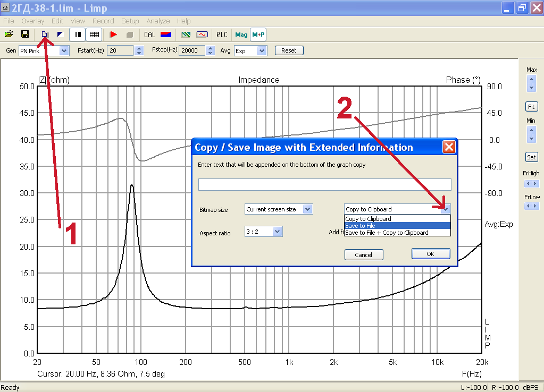Click the open file folder icon
544x392 pixels.
[9, 35]
